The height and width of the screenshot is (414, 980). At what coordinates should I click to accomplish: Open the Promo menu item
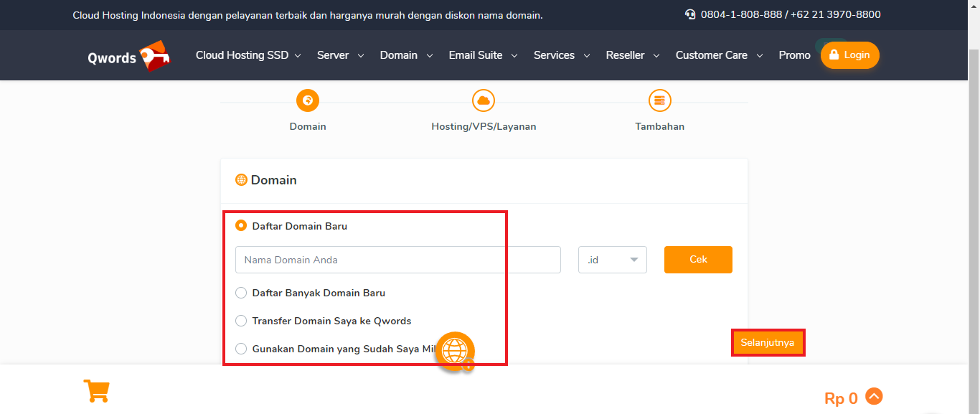pos(794,55)
